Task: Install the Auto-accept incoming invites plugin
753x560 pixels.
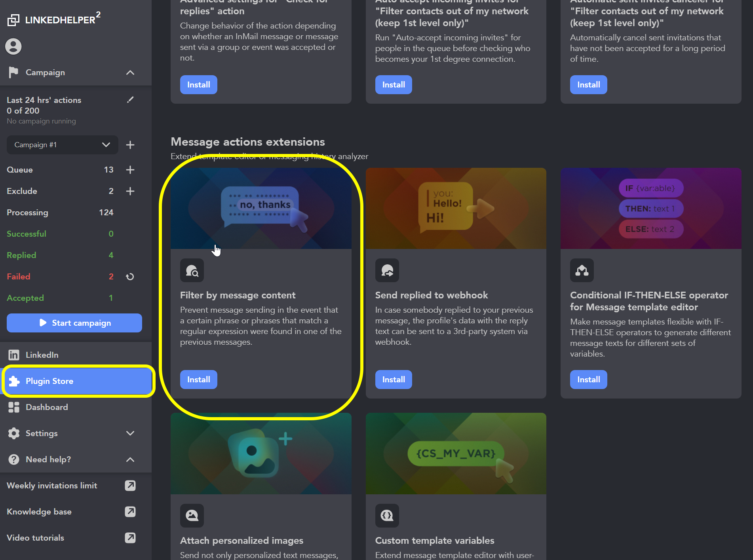Action: coord(394,85)
